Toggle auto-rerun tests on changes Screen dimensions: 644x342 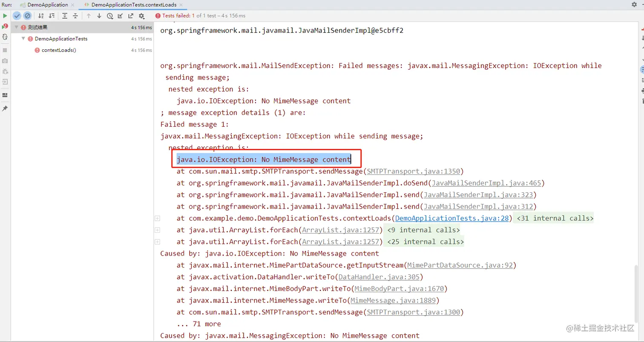(4, 37)
